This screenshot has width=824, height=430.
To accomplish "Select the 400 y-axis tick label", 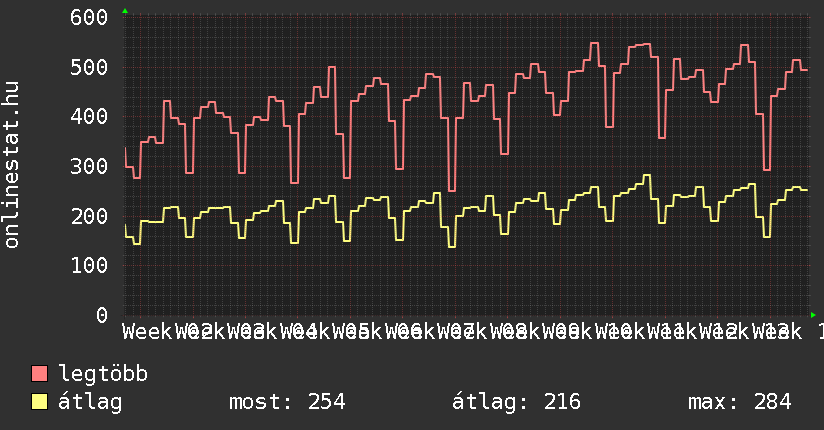I will pyautogui.click(x=89, y=117).
